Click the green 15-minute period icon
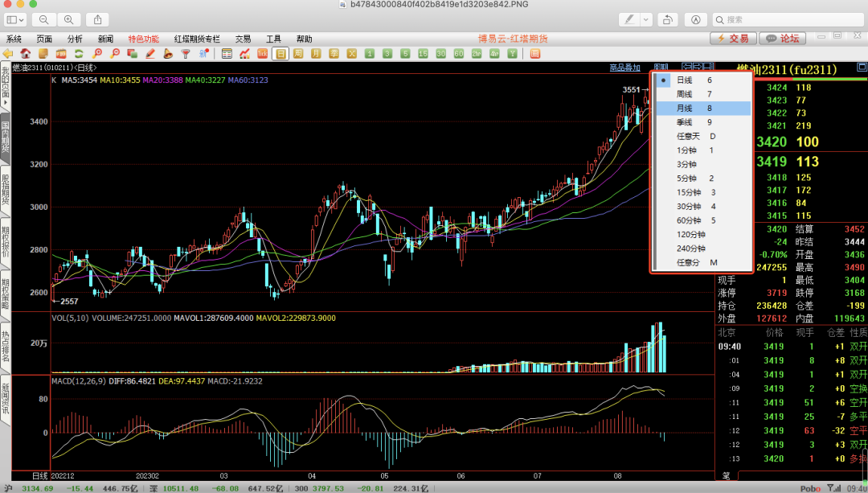The width and height of the screenshot is (868, 493). tap(423, 54)
